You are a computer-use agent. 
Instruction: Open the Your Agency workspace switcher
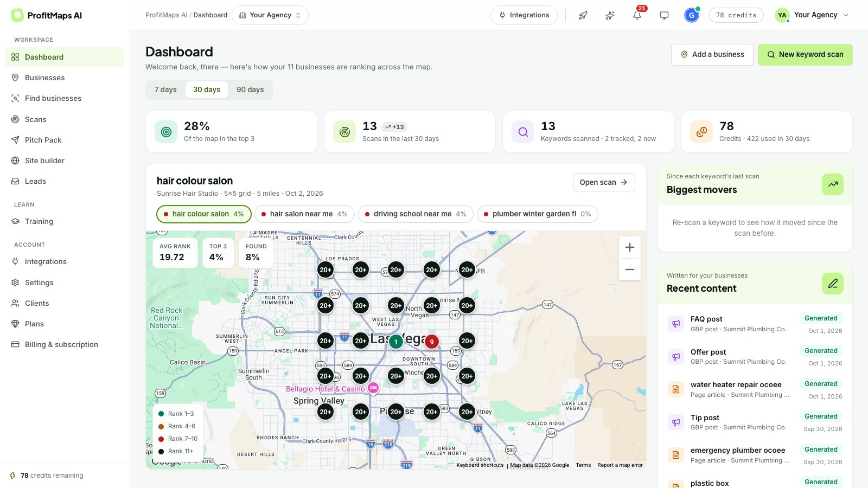[x=270, y=15]
